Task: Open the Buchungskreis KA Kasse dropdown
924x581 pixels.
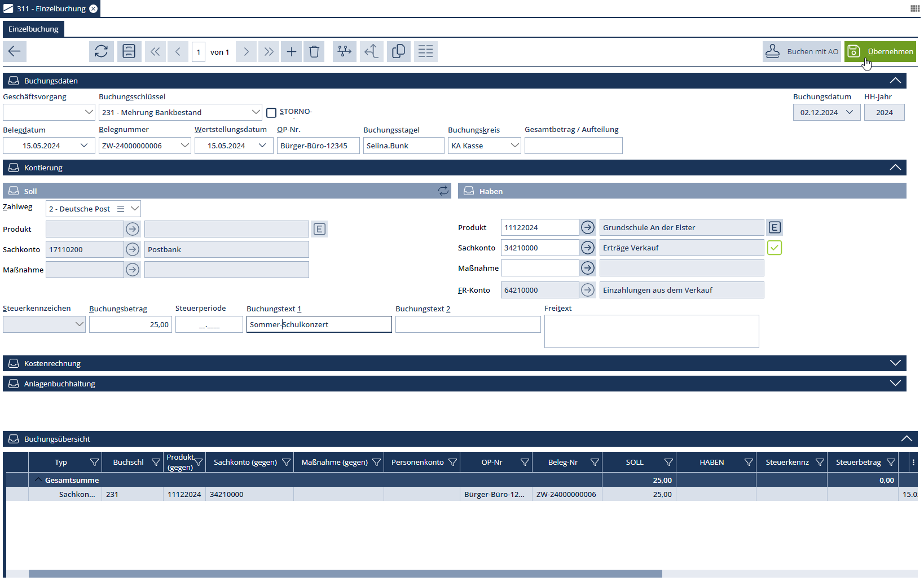Action: (514, 146)
